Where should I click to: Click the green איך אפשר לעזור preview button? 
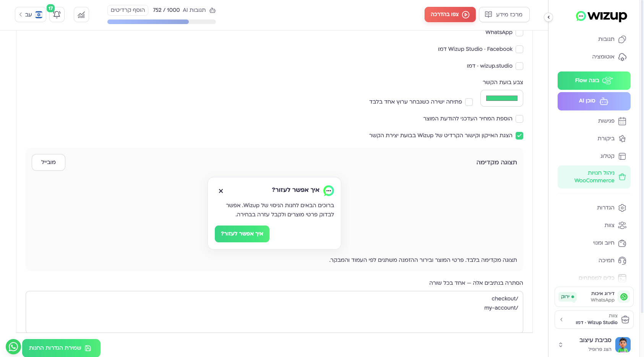(x=242, y=234)
